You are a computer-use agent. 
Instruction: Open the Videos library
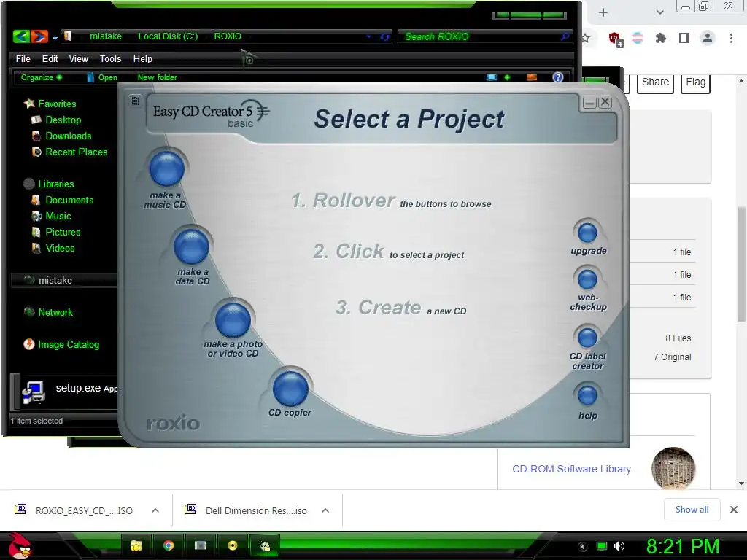[x=60, y=248]
